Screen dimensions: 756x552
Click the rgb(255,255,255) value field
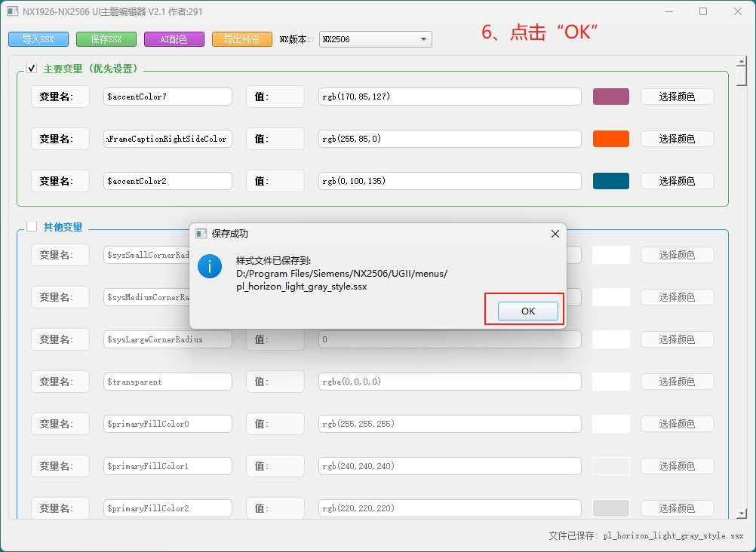[450, 424]
